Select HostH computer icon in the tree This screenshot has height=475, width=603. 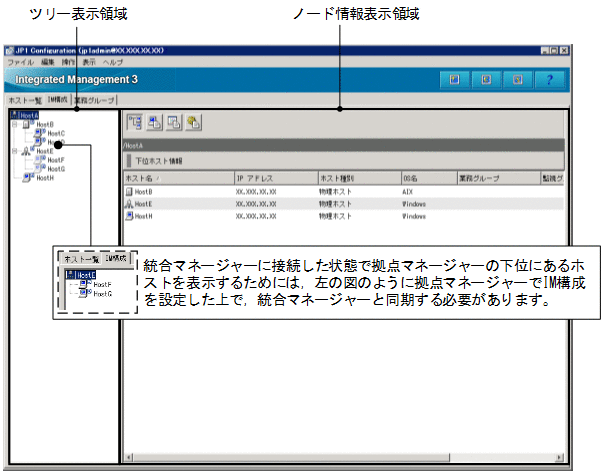tap(28, 177)
